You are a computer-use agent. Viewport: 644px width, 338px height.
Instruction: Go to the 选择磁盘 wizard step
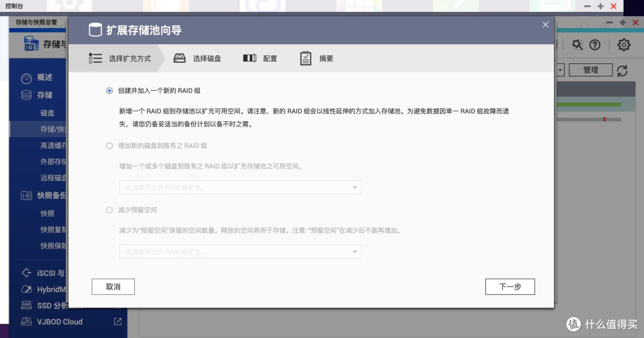(207, 59)
